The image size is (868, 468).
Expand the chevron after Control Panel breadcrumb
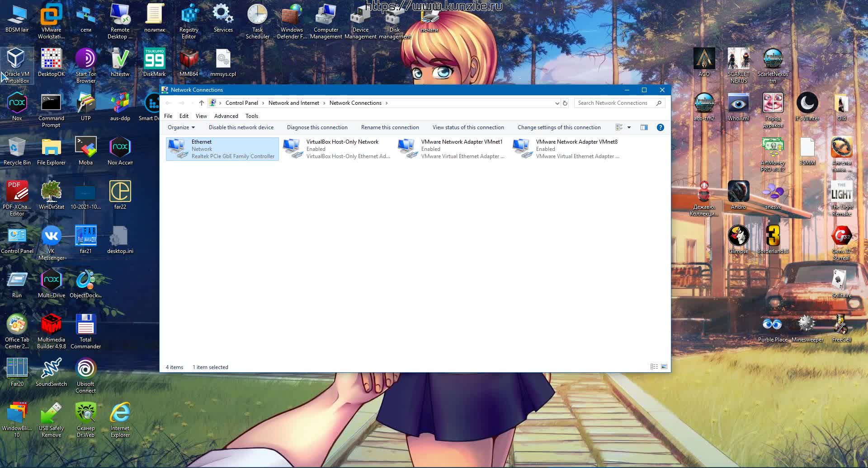263,103
